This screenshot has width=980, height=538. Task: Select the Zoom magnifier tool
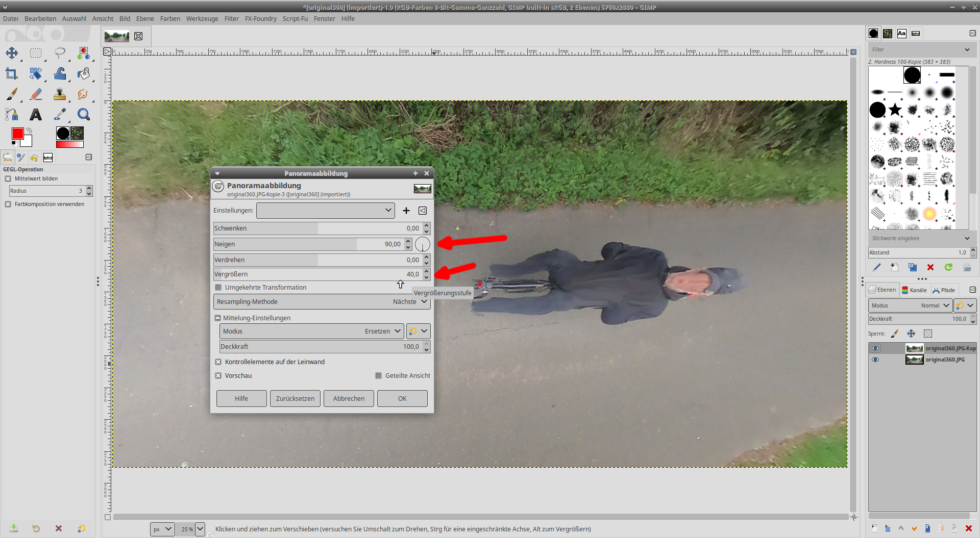point(84,115)
